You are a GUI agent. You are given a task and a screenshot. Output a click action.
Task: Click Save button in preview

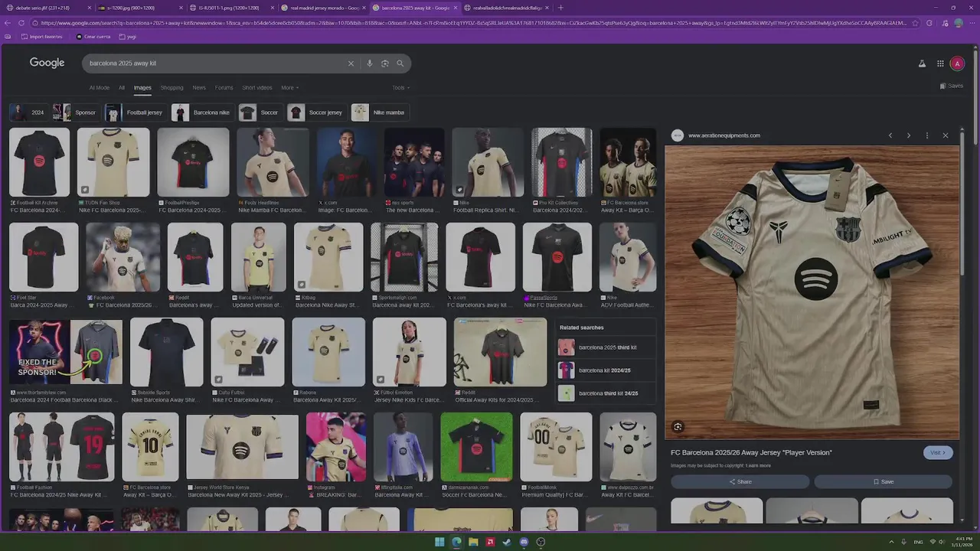[x=883, y=481]
